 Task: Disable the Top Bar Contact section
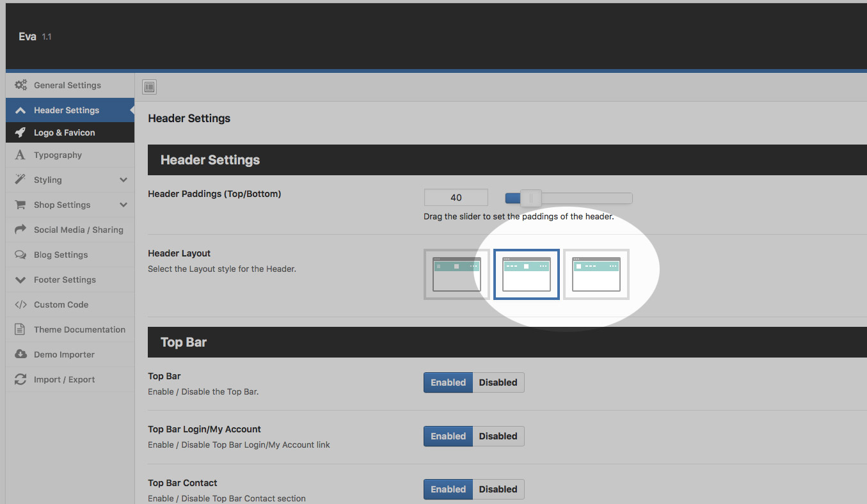pos(498,489)
